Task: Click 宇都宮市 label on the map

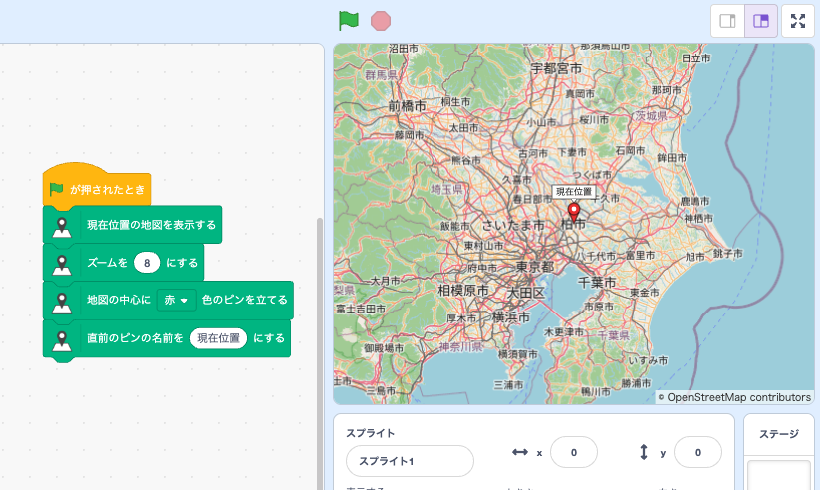Action: pyautogui.click(x=556, y=69)
